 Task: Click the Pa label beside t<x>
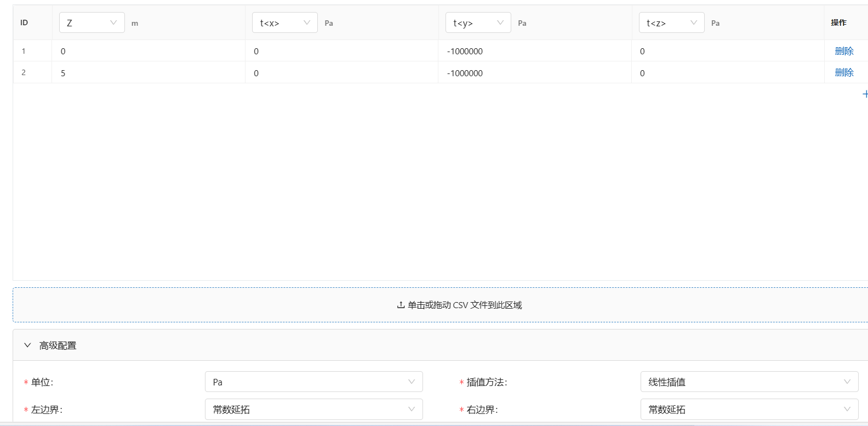[x=329, y=23]
